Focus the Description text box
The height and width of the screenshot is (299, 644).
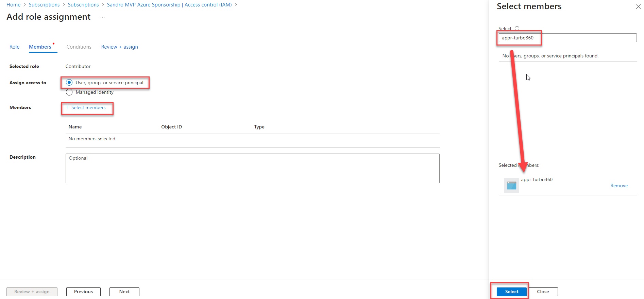click(252, 168)
